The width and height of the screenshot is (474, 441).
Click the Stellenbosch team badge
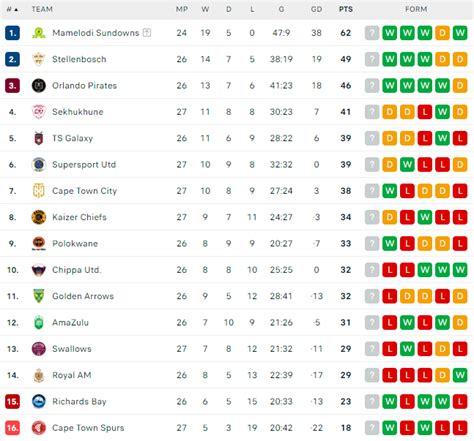pos(39,59)
